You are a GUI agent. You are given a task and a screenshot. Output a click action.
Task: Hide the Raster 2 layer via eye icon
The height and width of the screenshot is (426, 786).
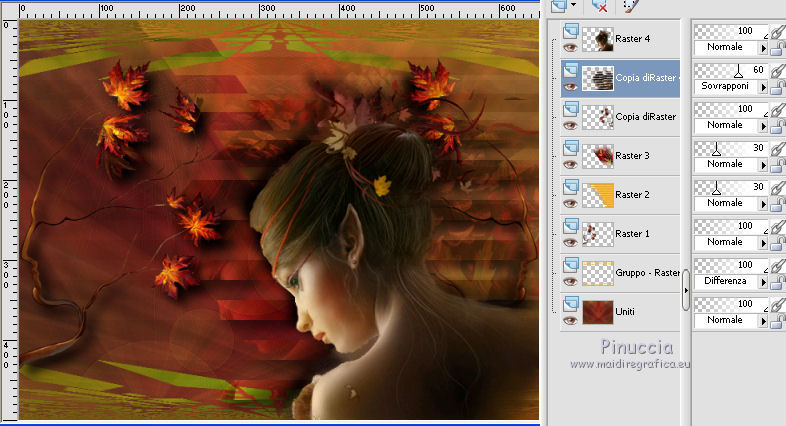pos(570,203)
